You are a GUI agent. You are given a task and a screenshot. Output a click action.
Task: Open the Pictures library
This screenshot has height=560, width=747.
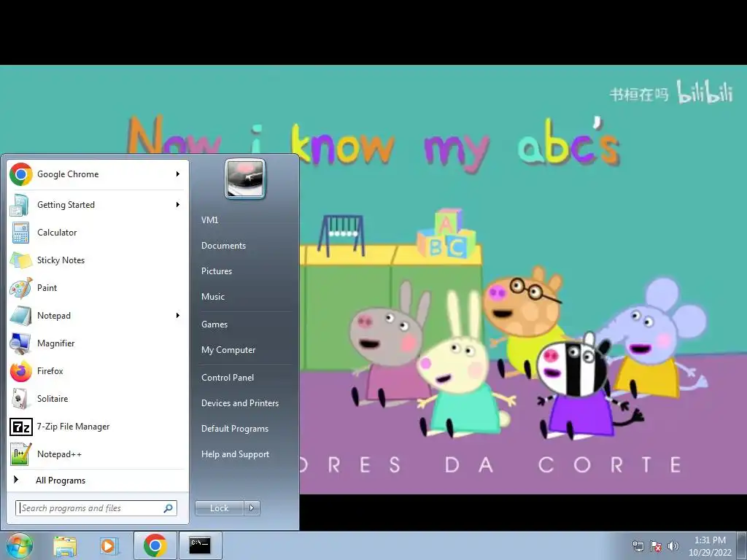[x=217, y=271]
